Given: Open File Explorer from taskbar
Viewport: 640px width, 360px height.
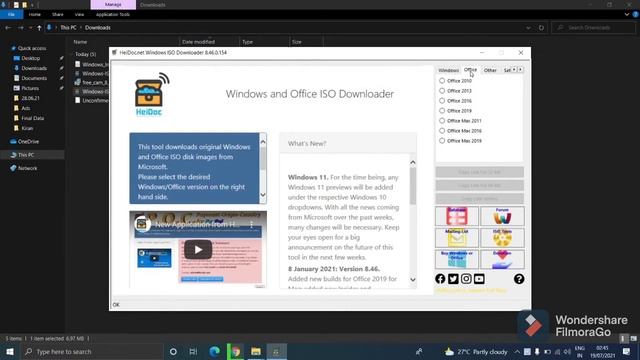Looking at the screenshot, I should [x=256, y=351].
